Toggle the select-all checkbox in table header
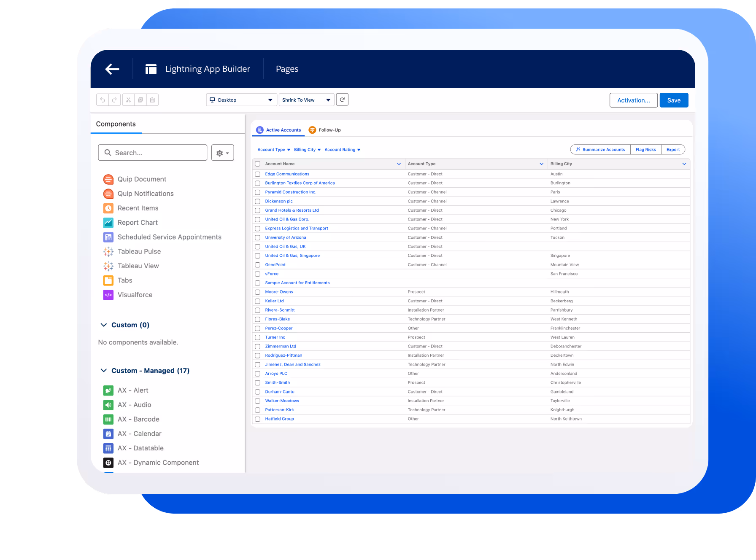Viewport: 756px width, 560px height. [x=257, y=164]
